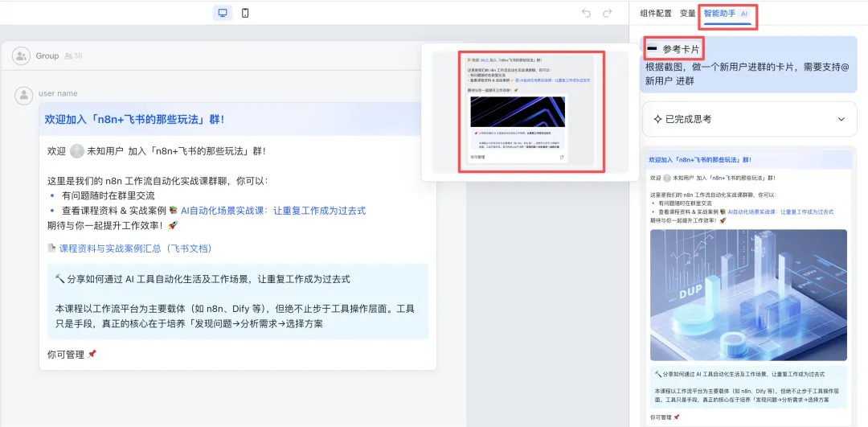Click the sparkle icon beside 已完成思考

tap(657, 119)
